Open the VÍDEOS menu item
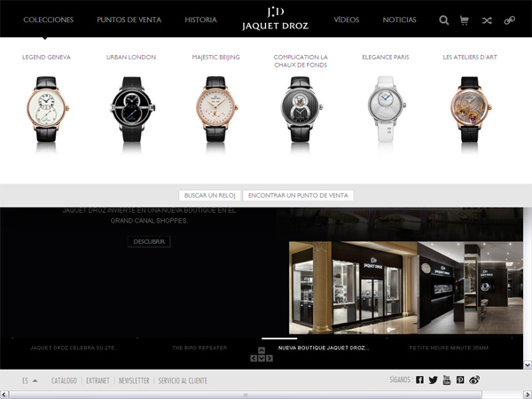The height and width of the screenshot is (399, 532). [347, 20]
